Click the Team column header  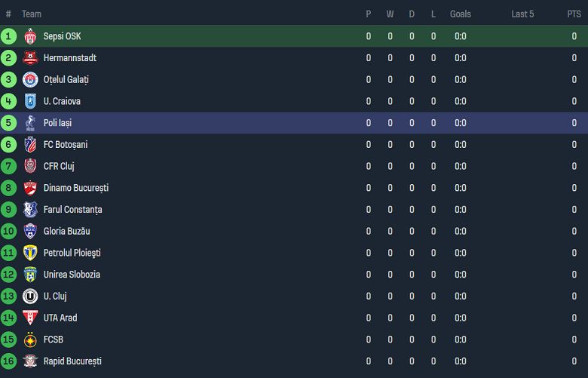pyautogui.click(x=32, y=14)
